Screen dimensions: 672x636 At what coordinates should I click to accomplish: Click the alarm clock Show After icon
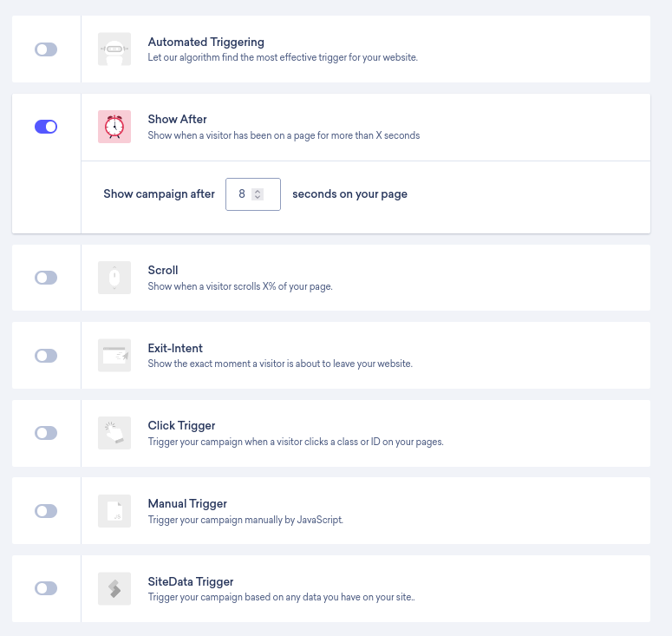click(x=114, y=127)
